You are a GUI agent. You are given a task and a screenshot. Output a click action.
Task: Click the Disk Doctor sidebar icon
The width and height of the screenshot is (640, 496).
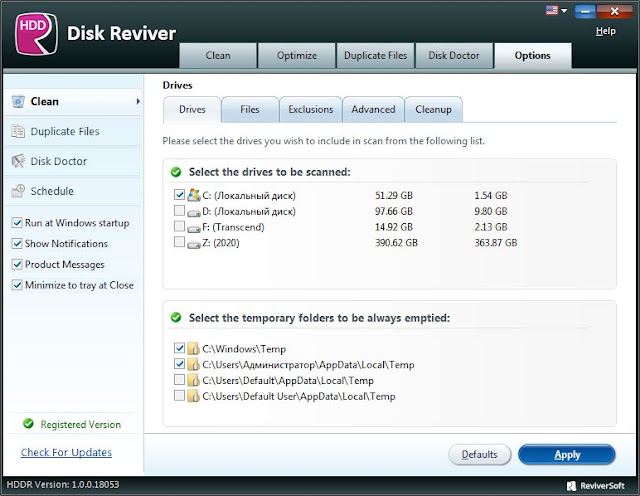coord(18,161)
